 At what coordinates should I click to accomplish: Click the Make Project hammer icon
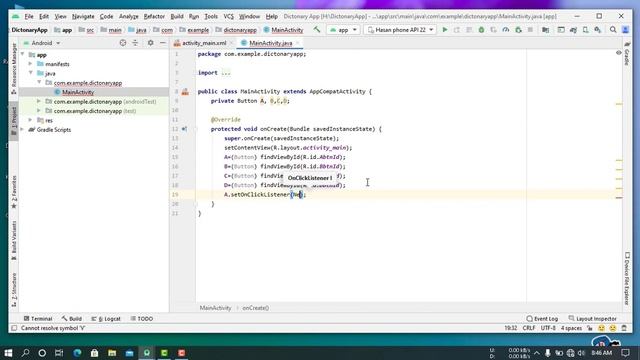pyautogui.click(x=317, y=30)
